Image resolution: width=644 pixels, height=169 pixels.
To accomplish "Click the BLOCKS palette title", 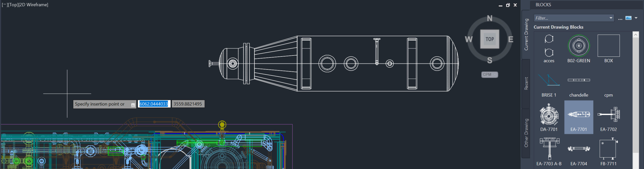I will point(543,5).
